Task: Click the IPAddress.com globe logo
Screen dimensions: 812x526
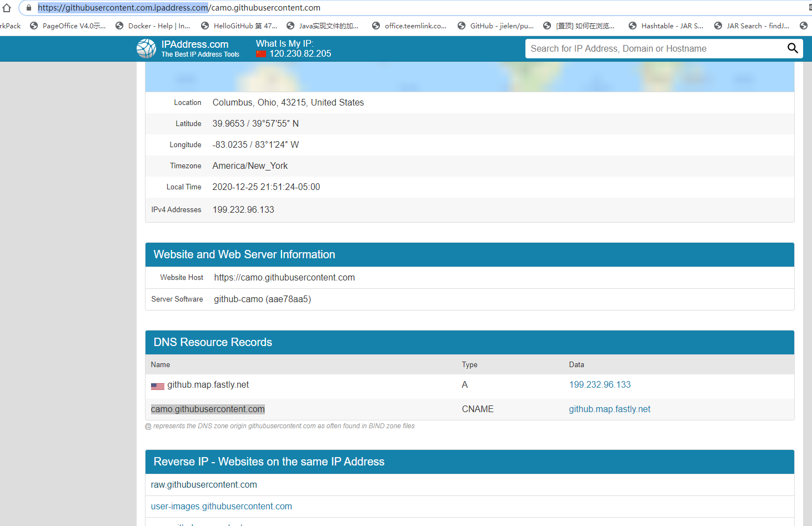Action: [147, 49]
